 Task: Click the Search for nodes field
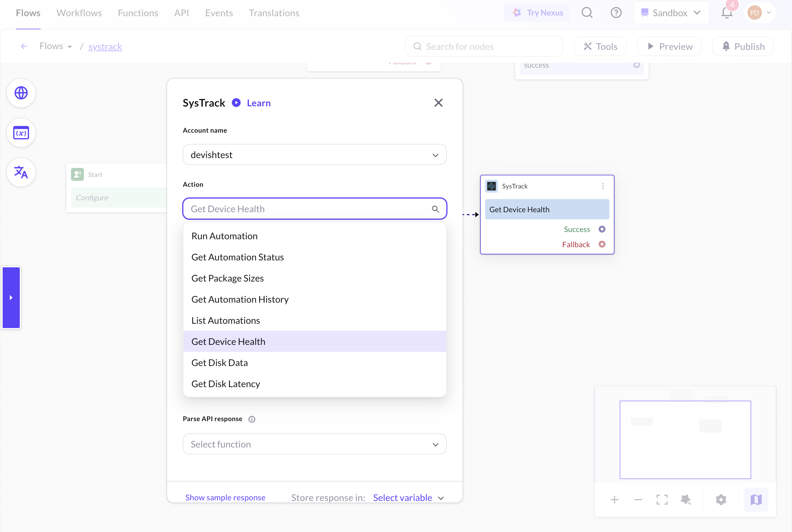point(484,47)
